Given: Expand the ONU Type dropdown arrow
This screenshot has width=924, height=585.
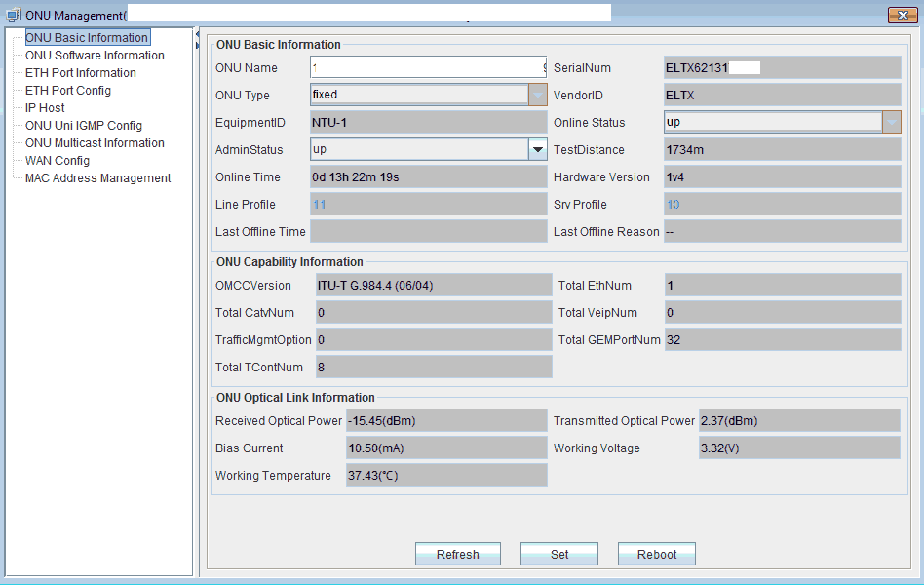Looking at the screenshot, I should coord(537,96).
